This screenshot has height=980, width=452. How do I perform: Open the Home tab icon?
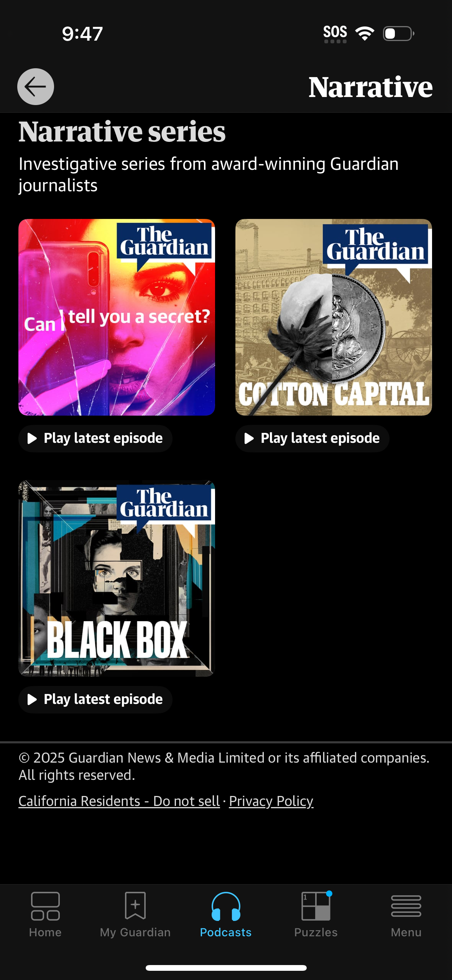(x=45, y=906)
